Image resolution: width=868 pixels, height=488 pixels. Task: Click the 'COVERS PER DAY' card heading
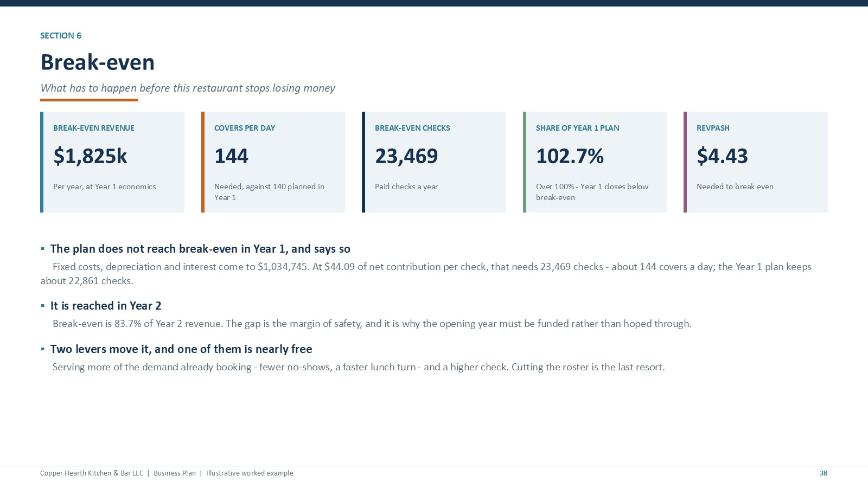[x=245, y=128]
